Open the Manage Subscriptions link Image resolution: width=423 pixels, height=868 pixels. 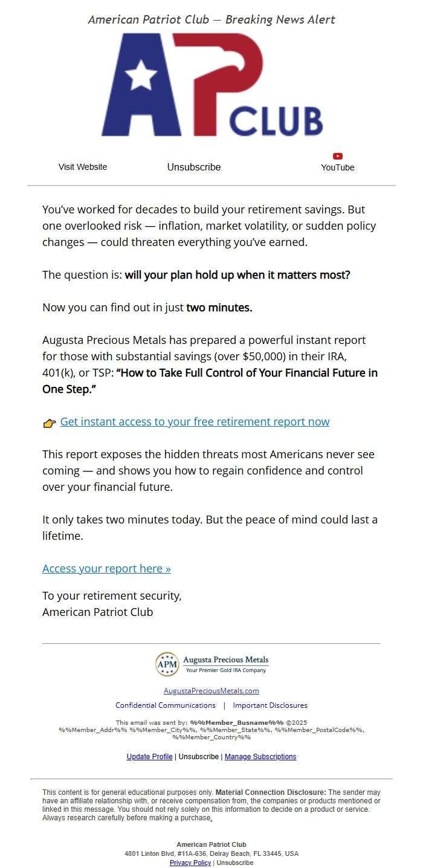click(260, 757)
